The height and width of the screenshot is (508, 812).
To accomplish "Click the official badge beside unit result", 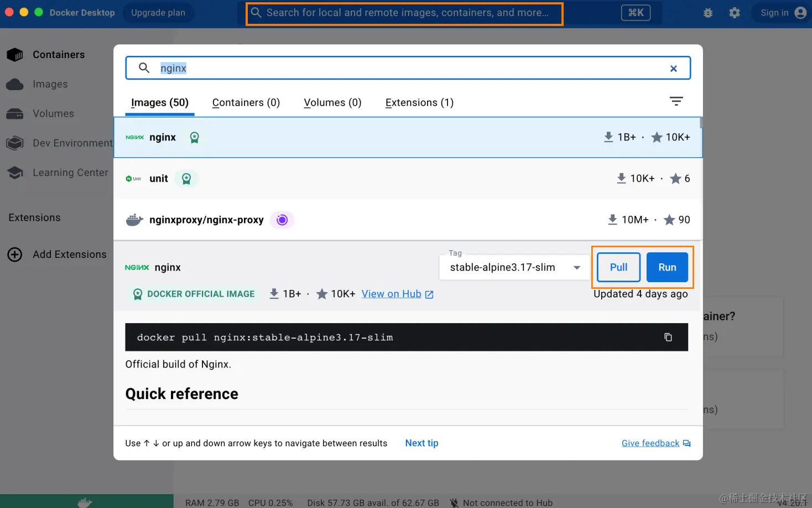I will point(186,179).
